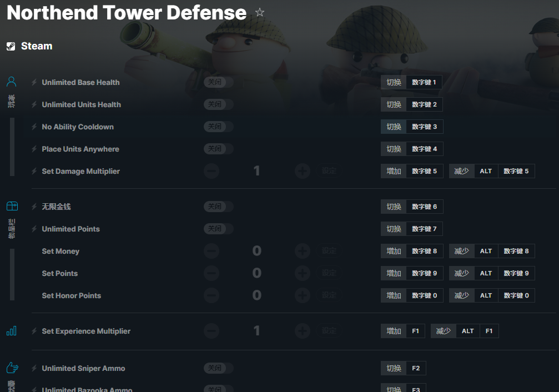The height and width of the screenshot is (392, 559).
Task: Change 减少 hotkey ALT 数字键 8 for Set Money
Action: [492, 251]
